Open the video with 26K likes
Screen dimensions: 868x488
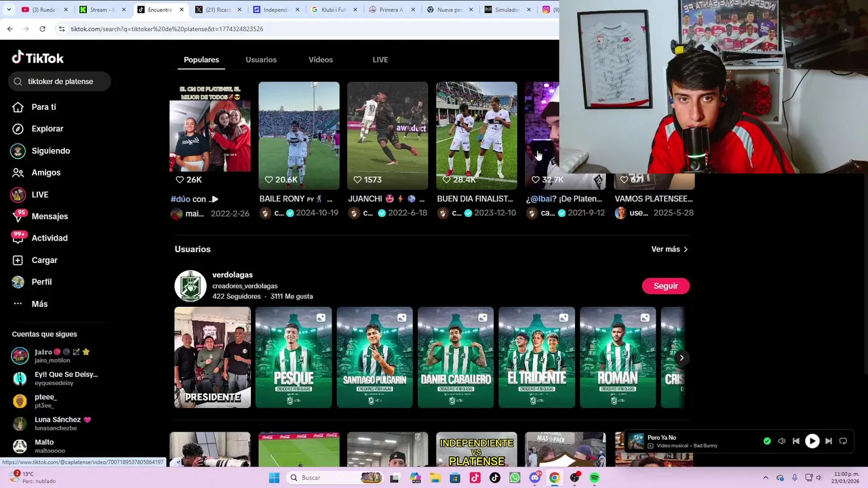[210, 136]
